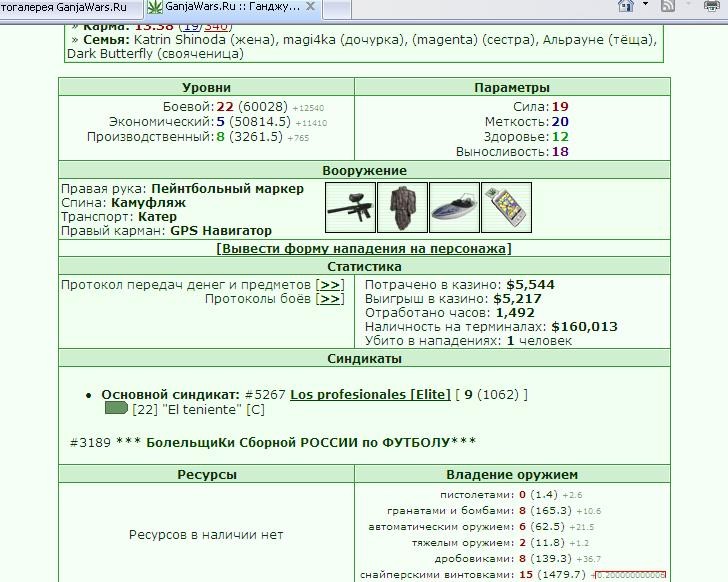Click the paintball marker weapon image
Image resolution: width=728 pixels, height=582 pixels.
tap(351, 207)
